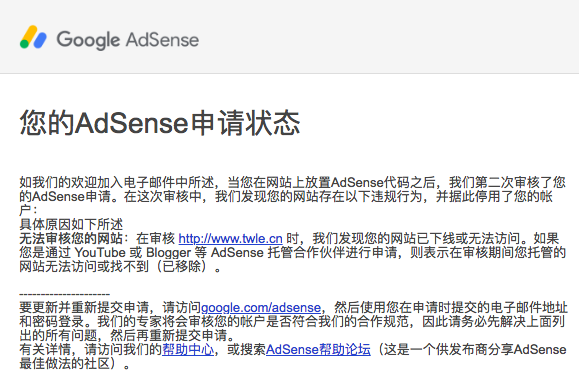Click the dashed separator line
The image size is (579, 378).
[x=65, y=294]
